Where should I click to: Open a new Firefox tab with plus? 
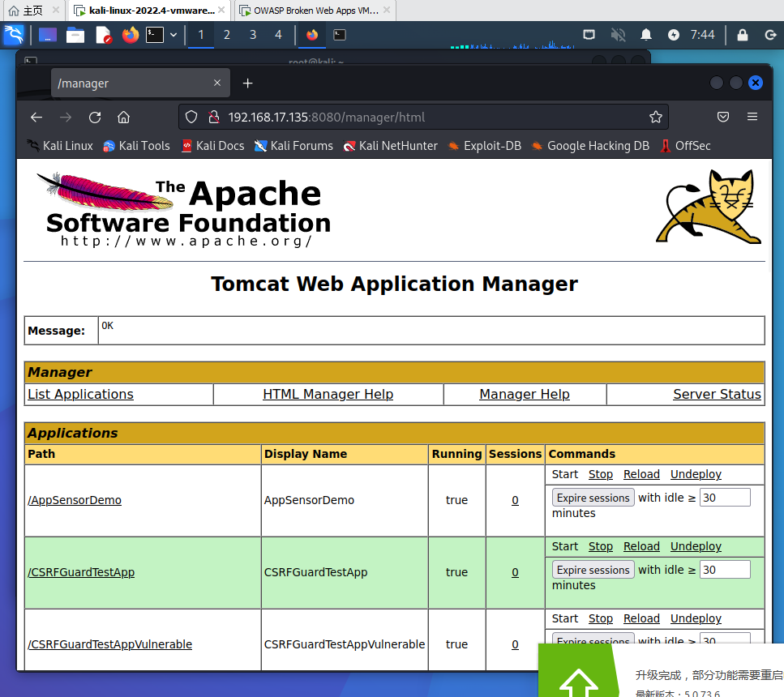(248, 83)
